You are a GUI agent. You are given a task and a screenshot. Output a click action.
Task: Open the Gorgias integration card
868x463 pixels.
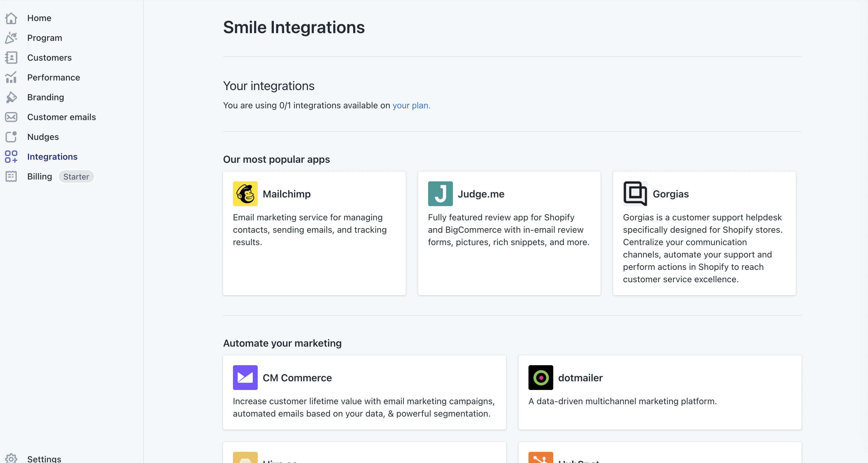(x=704, y=233)
